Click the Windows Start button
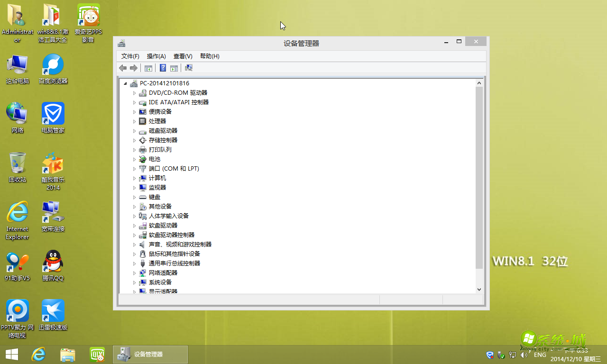This screenshot has height=364, width=607. click(x=10, y=354)
